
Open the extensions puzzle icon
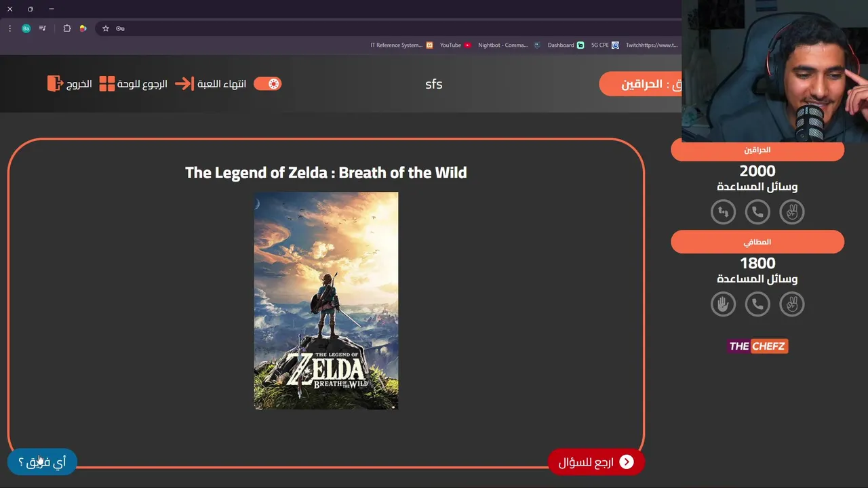pyautogui.click(x=66, y=28)
